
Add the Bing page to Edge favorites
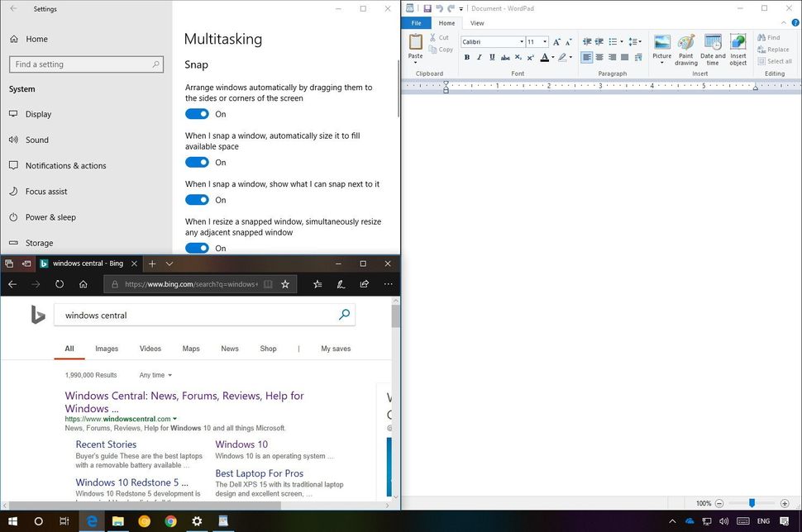click(x=285, y=283)
